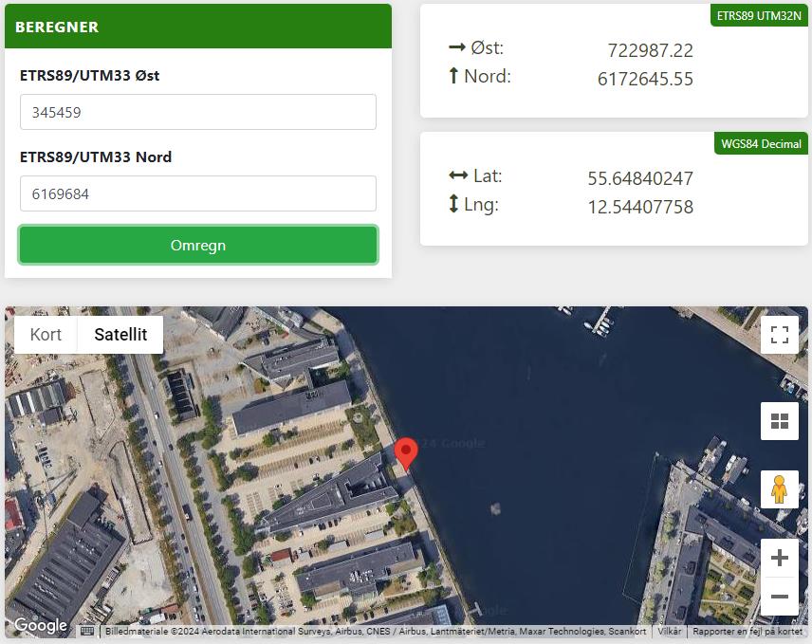Screen dimensions: 812x644
Task: Click the ETRS89/UTM33 Nord label
Action: point(96,156)
